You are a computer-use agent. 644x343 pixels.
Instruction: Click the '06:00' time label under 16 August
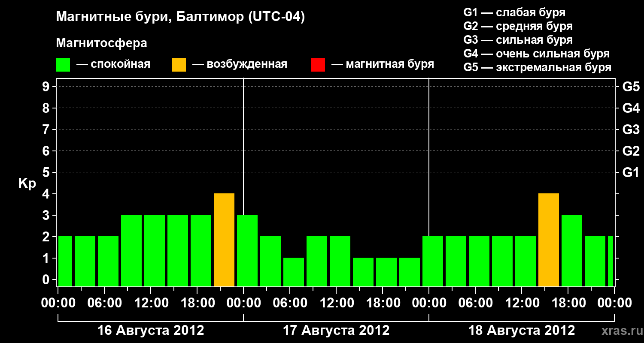(x=104, y=303)
